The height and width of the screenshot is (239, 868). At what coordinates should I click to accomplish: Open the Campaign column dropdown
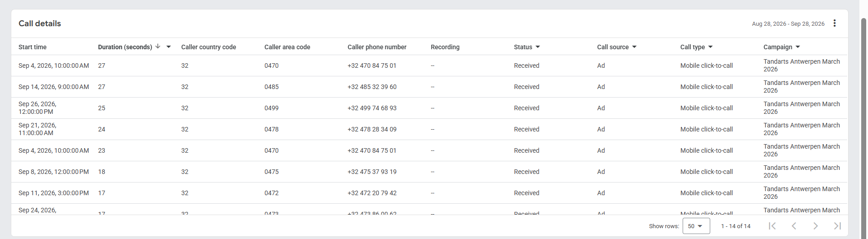click(797, 47)
